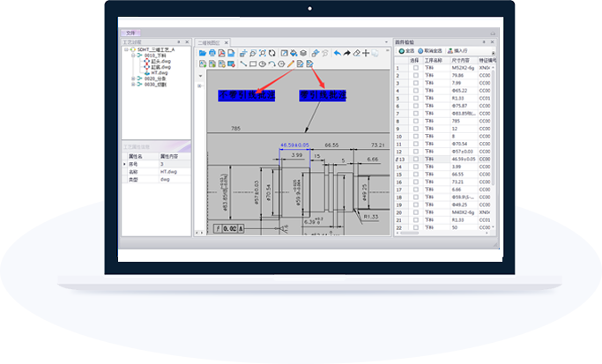Pin the left process tree panel

point(179,41)
